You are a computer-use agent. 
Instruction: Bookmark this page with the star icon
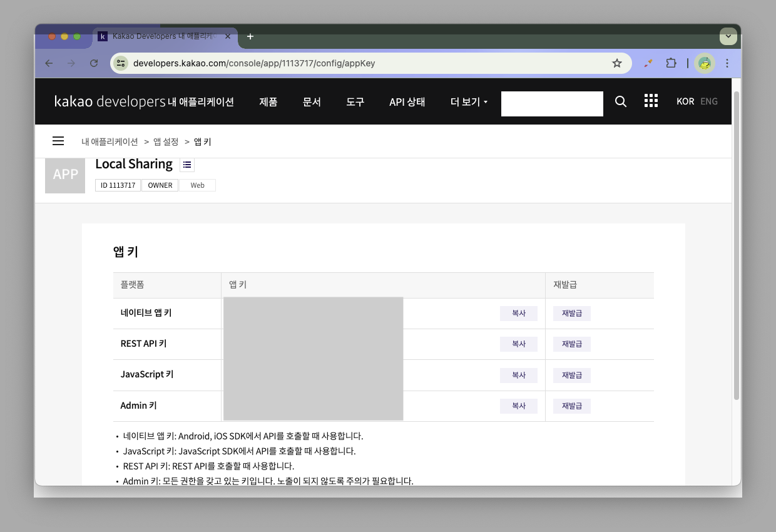click(x=617, y=63)
